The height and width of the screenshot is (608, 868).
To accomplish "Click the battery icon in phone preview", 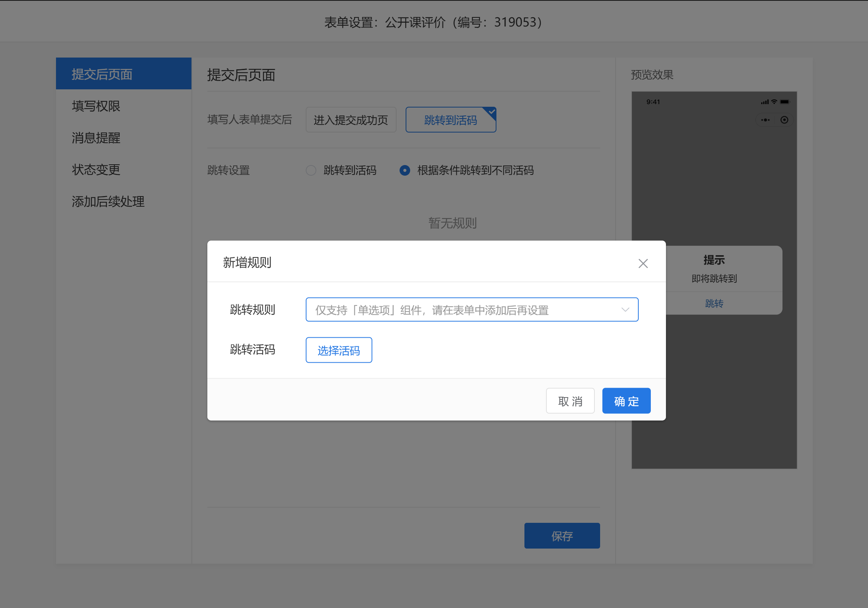I will tap(785, 102).
